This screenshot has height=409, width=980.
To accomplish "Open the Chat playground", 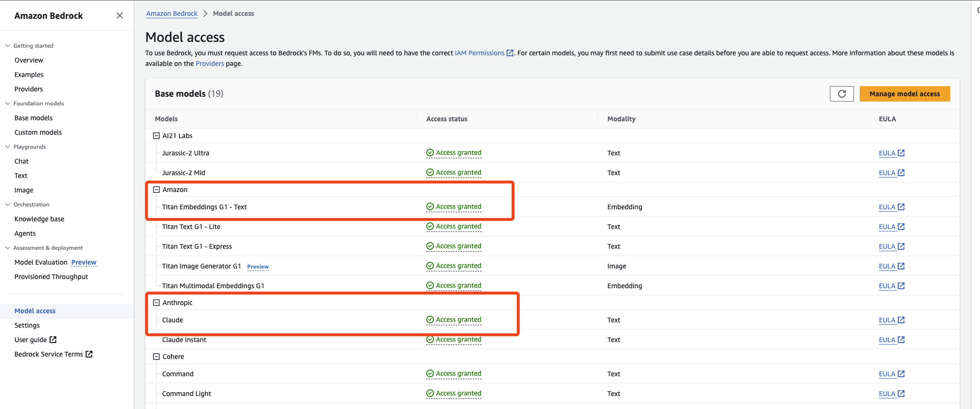I will click(x=22, y=161).
